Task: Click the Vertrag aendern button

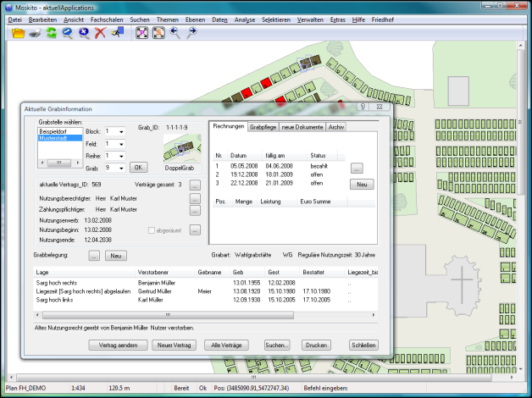Action: (118, 345)
